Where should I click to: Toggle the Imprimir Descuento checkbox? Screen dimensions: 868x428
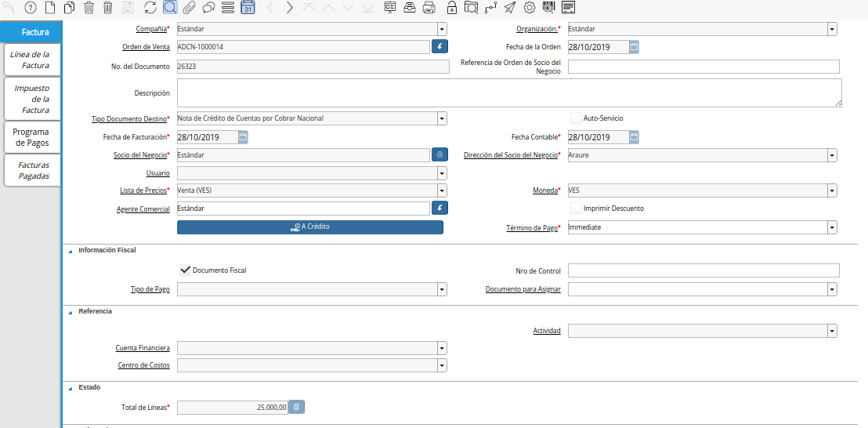coord(577,209)
